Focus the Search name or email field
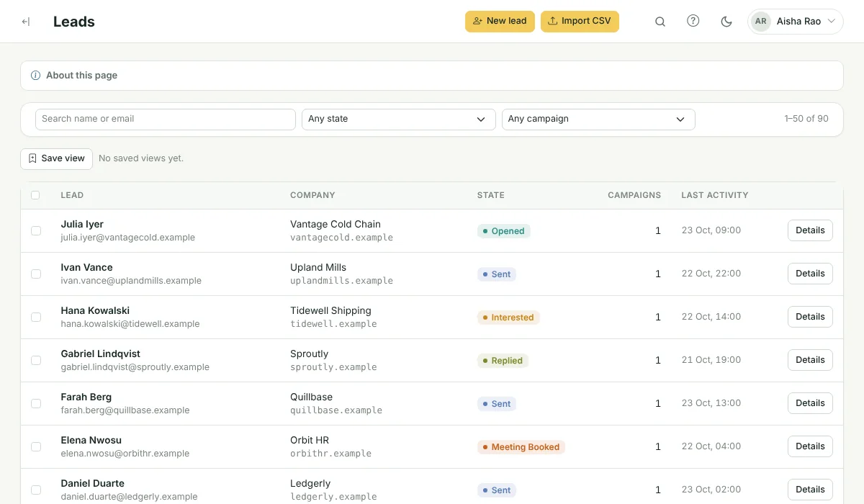This screenshot has height=504, width=864. (x=166, y=119)
